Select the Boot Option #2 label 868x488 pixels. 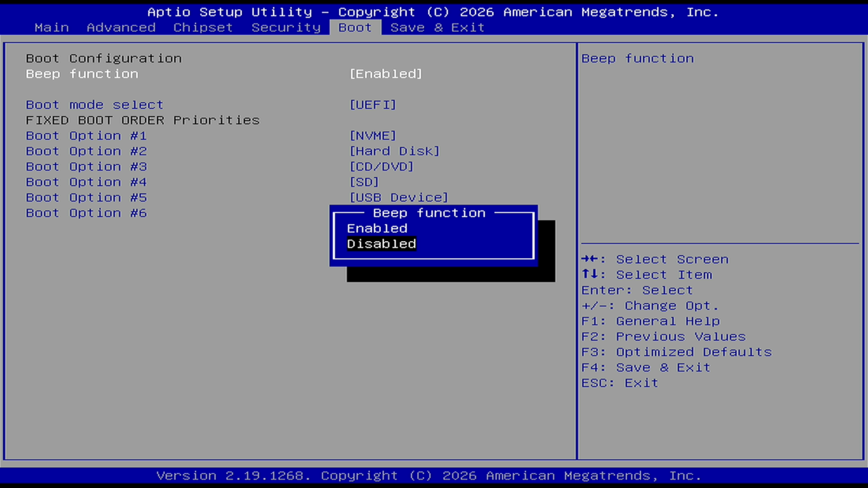86,151
